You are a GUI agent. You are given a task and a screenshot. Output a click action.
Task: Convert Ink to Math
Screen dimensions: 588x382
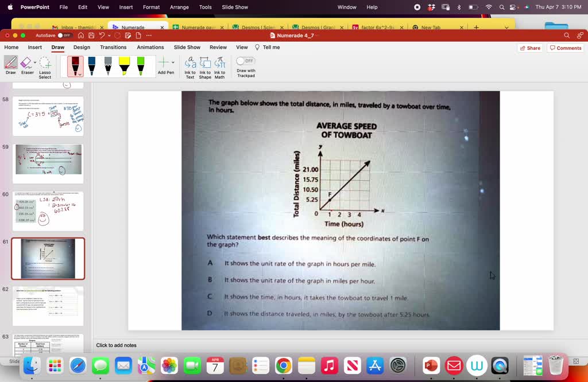[x=220, y=68]
